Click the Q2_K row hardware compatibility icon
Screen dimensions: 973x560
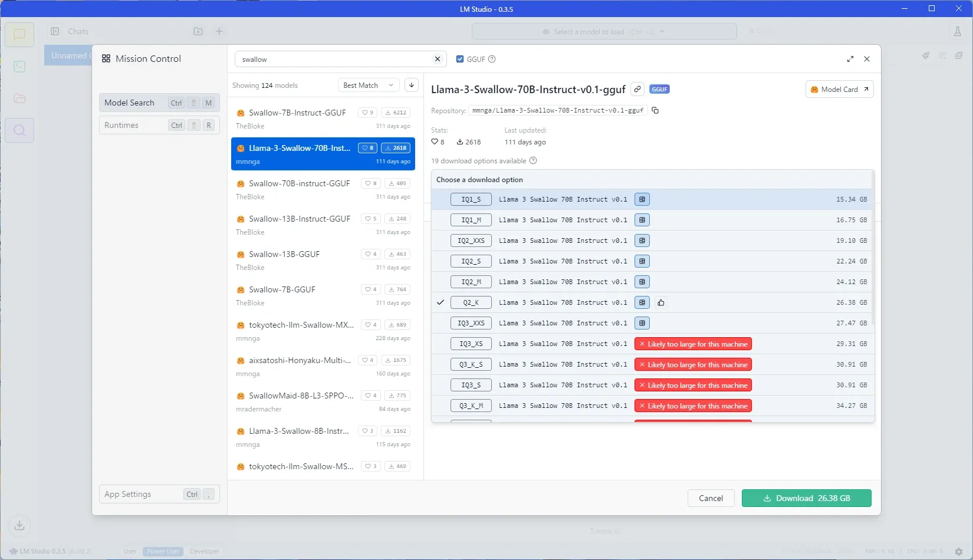[642, 302]
